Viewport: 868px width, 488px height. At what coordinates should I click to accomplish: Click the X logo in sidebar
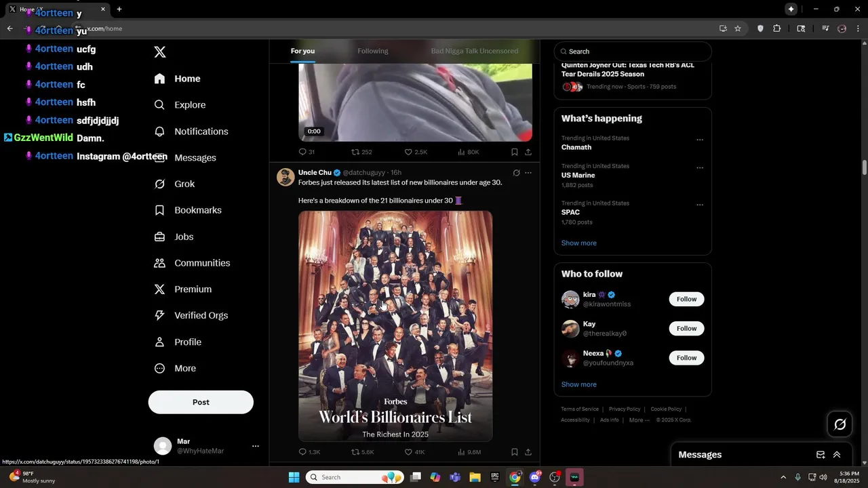(160, 52)
